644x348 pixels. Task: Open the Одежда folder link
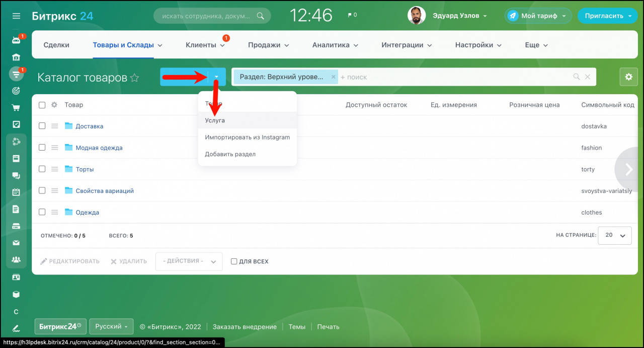88,213
